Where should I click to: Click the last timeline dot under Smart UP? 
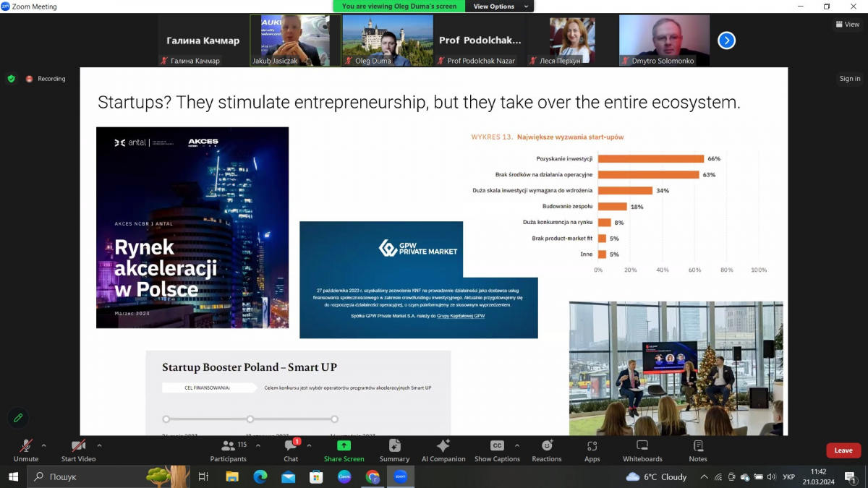[x=334, y=419]
